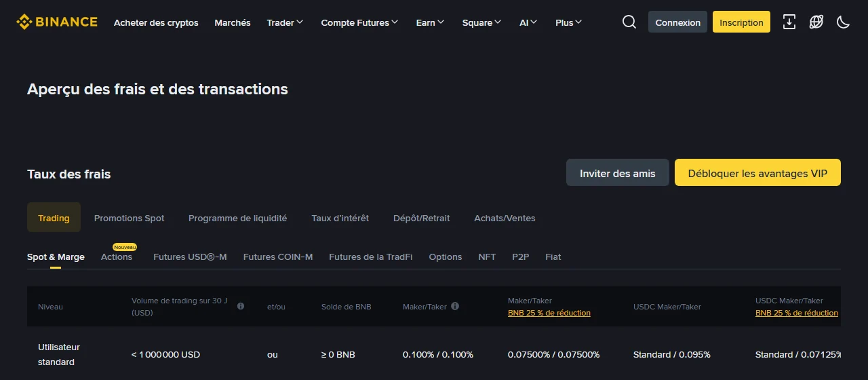
Task: Click the Inscription button
Action: click(741, 22)
